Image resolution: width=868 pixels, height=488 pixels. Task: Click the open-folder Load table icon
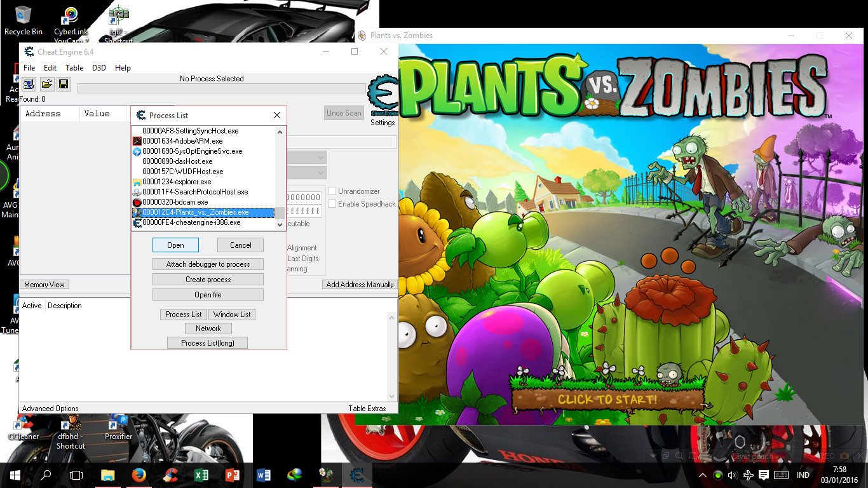click(x=46, y=84)
